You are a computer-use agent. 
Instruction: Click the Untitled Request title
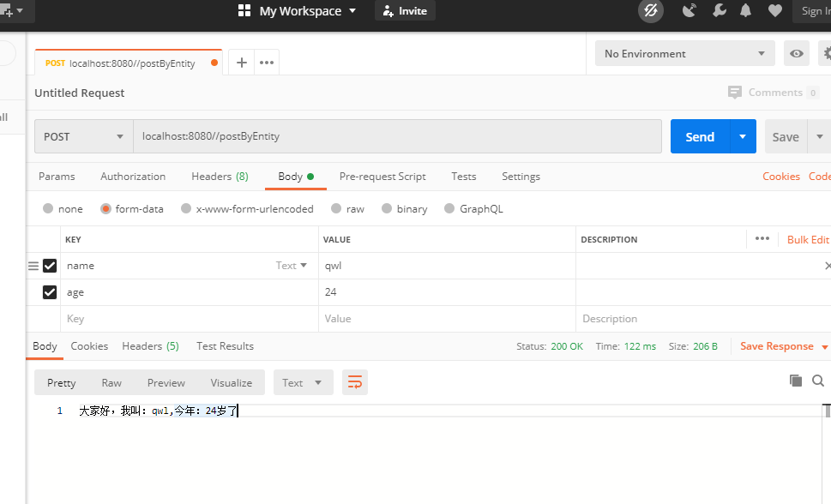click(80, 93)
